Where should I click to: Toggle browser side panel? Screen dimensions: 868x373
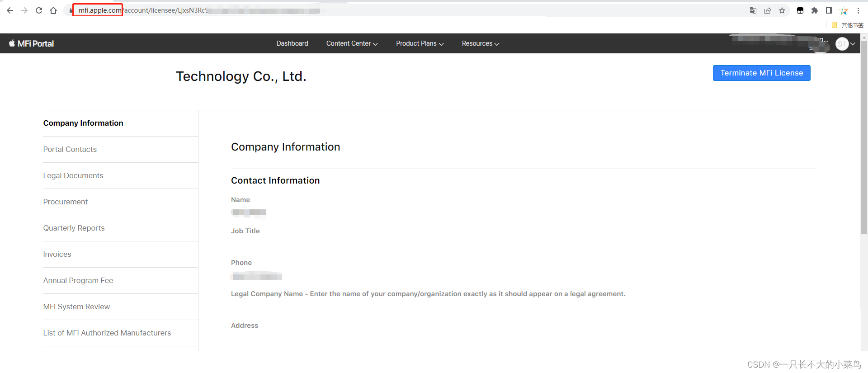coord(829,10)
